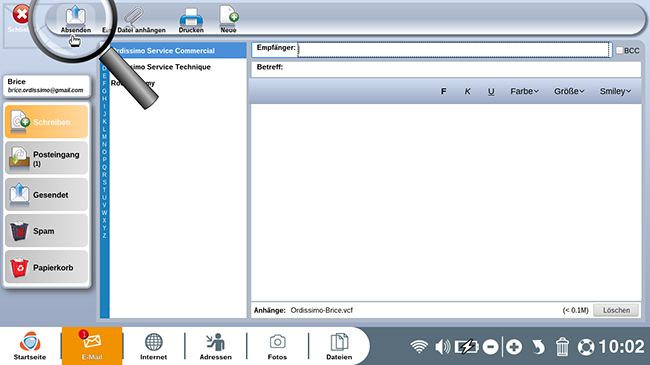Click the Absenden send mail icon
This screenshot has height=365, width=650.
75,16
